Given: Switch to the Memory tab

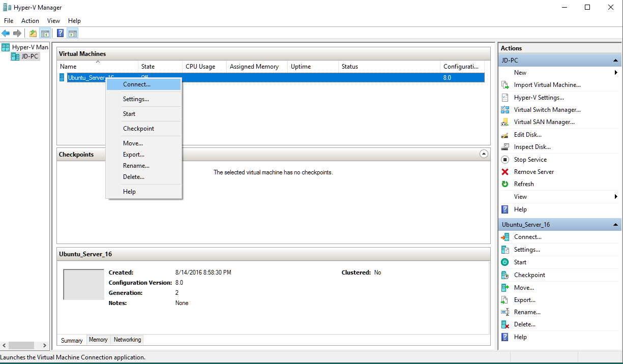Looking at the screenshot, I should (98, 340).
